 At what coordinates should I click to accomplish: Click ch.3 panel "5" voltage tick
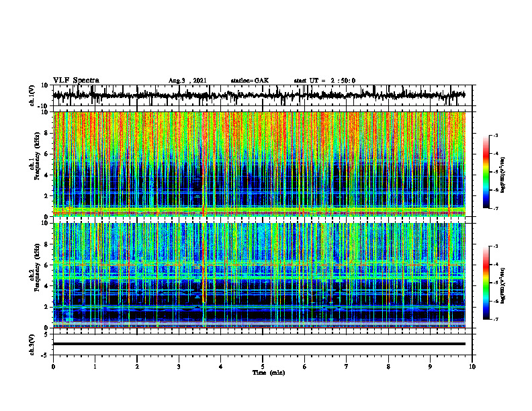[x=46, y=334]
